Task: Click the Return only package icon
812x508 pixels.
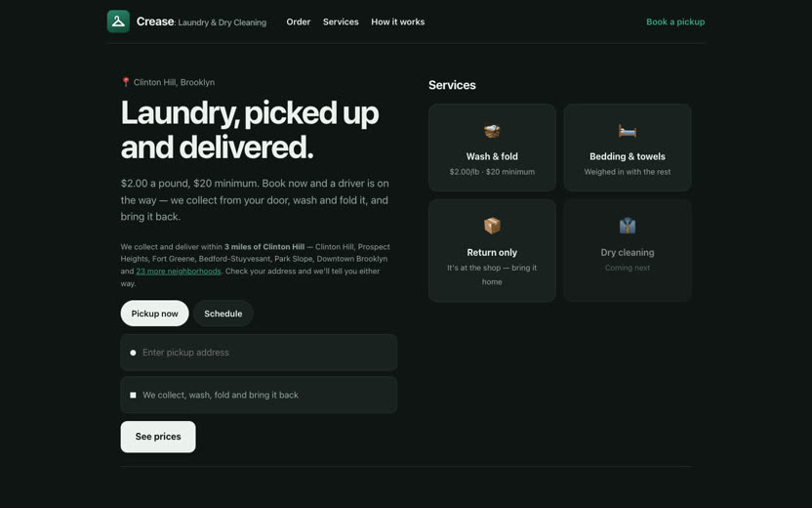Action: [492, 226]
